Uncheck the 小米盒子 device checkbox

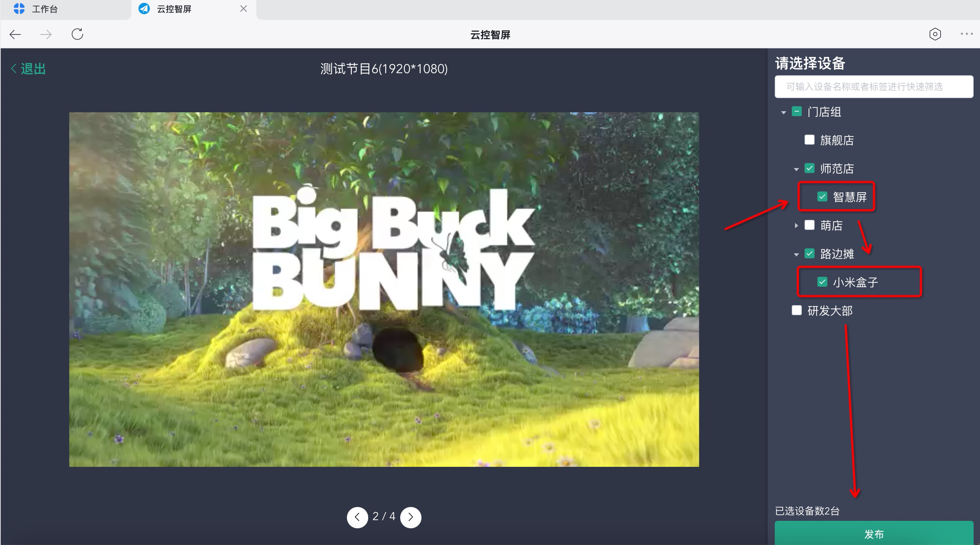click(x=822, y=282)
